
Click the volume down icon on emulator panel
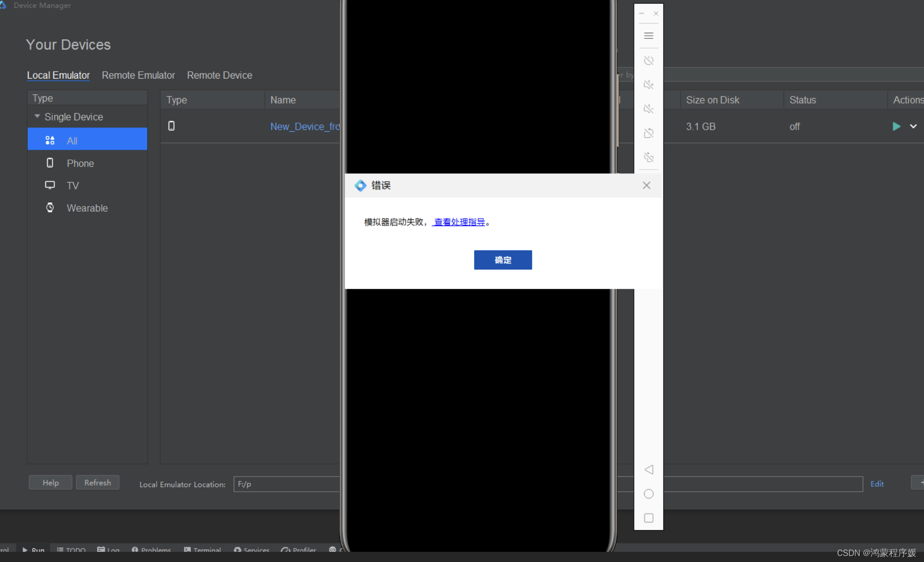(649, 109)
